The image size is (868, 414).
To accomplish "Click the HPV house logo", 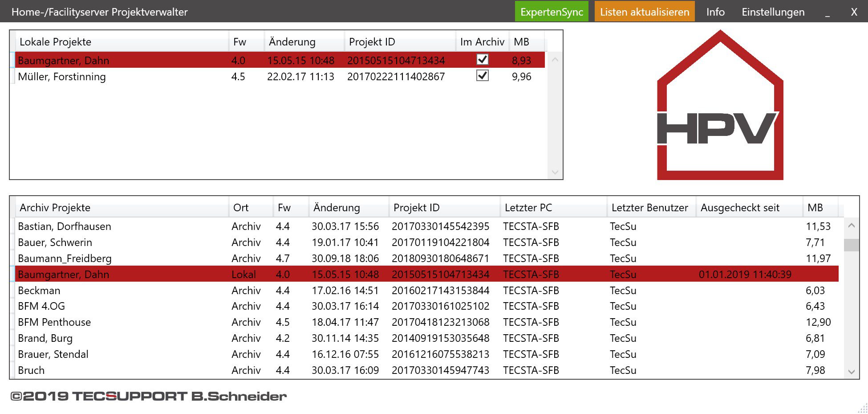I will pyautogui.click(x=720, y=105).
